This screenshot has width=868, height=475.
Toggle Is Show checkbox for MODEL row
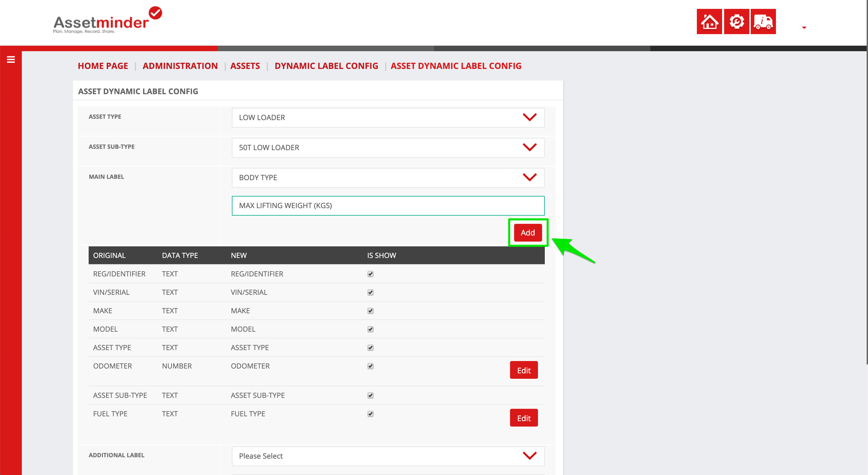click(371, 329)
